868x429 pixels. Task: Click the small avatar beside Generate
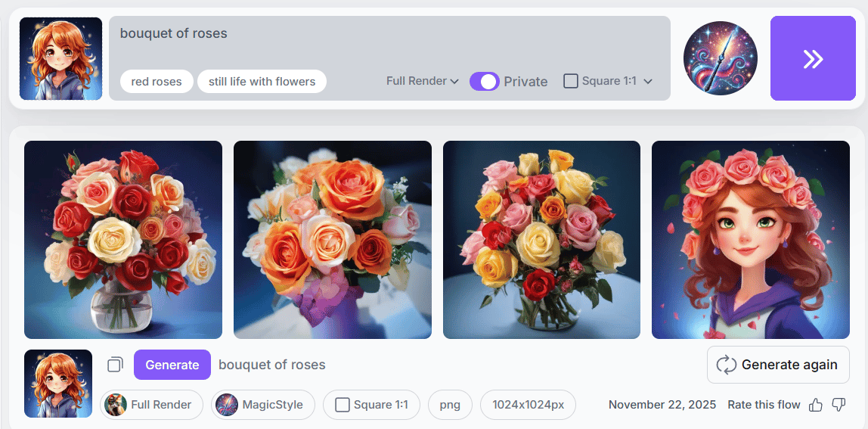click(x=58, y=384)
